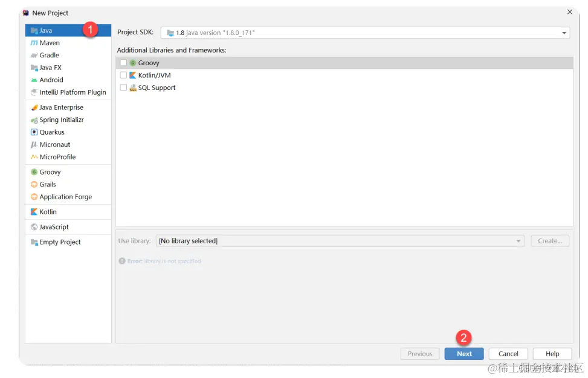Open the Use library dropdown arrow
Image resolution: width=588 pixels, height=378 pixels.
519,241
